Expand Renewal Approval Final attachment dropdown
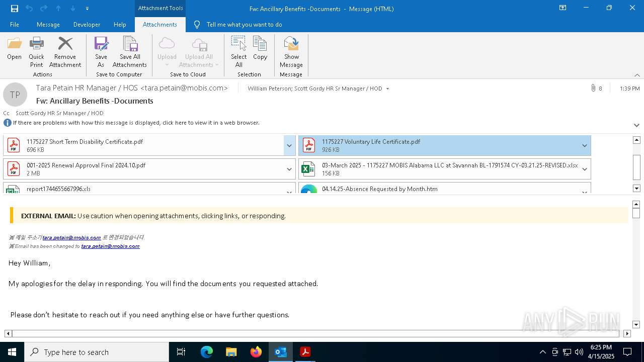This screenshot has height=362, width=644. coord(289,169)
